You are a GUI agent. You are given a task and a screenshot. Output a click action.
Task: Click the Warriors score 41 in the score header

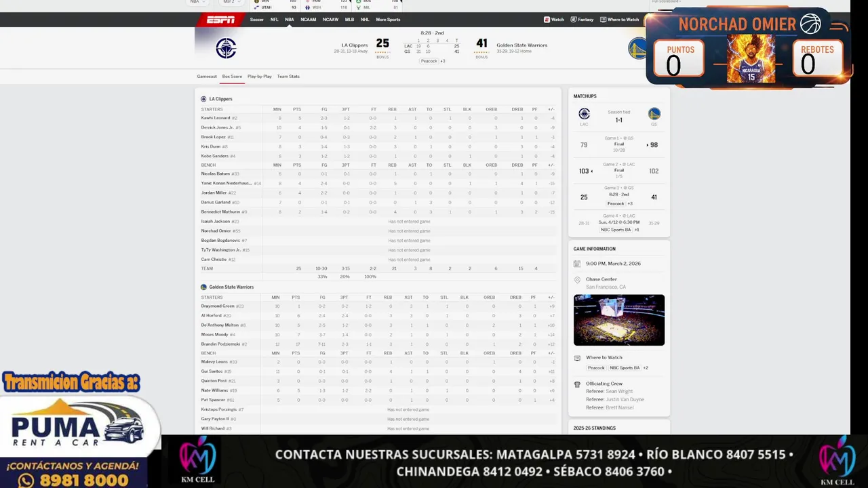click(481, 43)
